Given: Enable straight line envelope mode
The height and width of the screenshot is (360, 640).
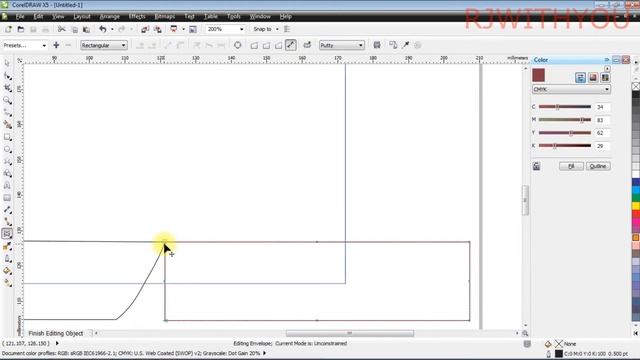Looking at the screenshot, I should [254, 45].
